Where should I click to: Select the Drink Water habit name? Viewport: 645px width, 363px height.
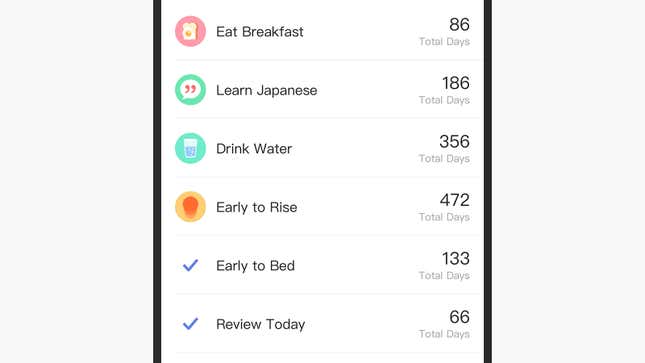pyautogui.click(x=254, y=149)
